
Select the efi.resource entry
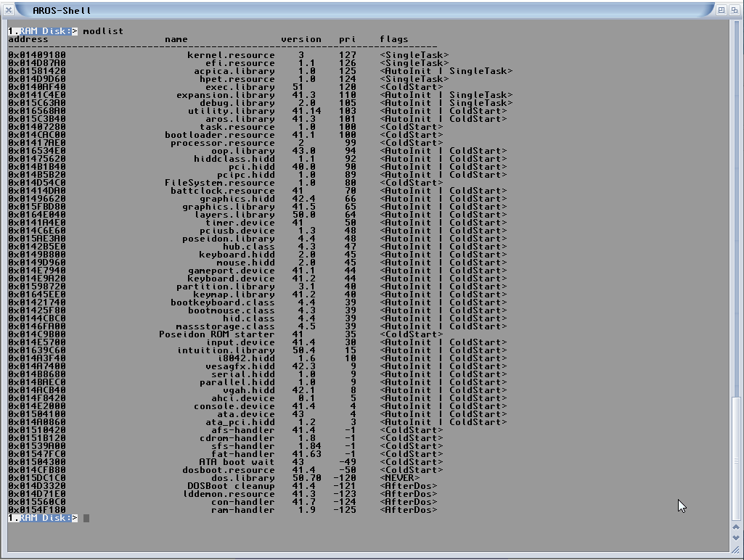point(240,63)
